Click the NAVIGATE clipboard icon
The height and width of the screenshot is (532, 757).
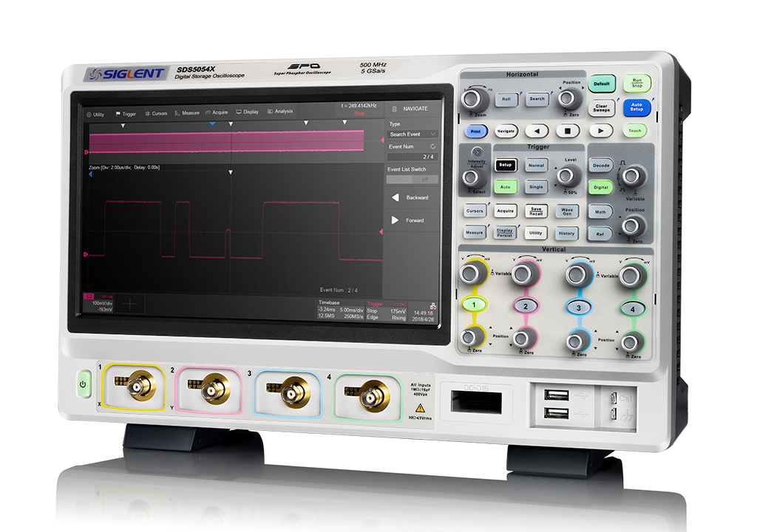click(x=394, y=108)
